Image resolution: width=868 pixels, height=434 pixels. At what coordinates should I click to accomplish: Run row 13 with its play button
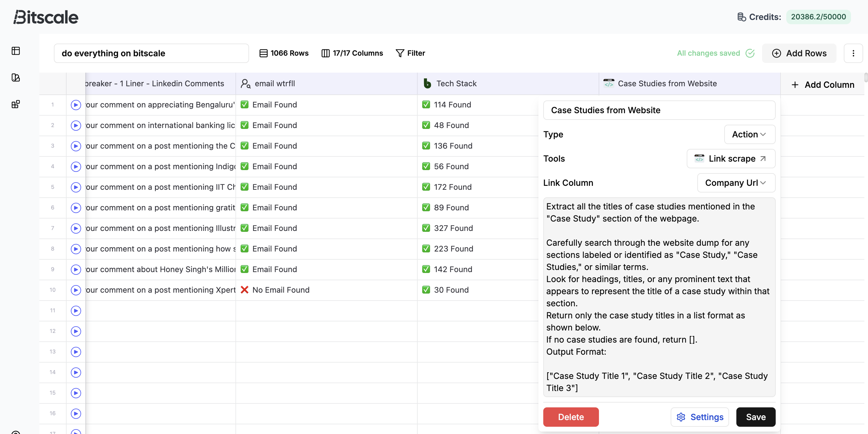(76, 352)
